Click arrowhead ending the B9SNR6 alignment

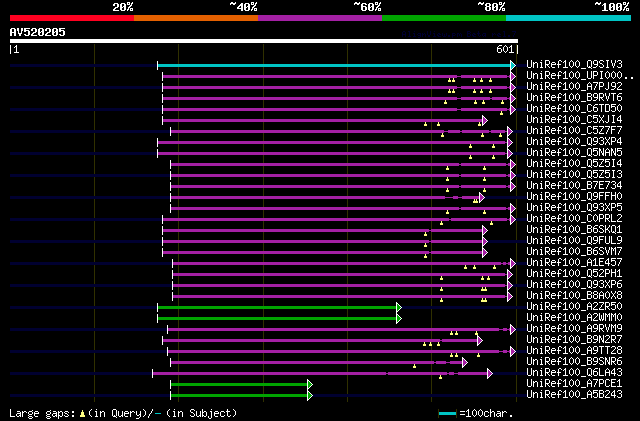click(465, 363)
